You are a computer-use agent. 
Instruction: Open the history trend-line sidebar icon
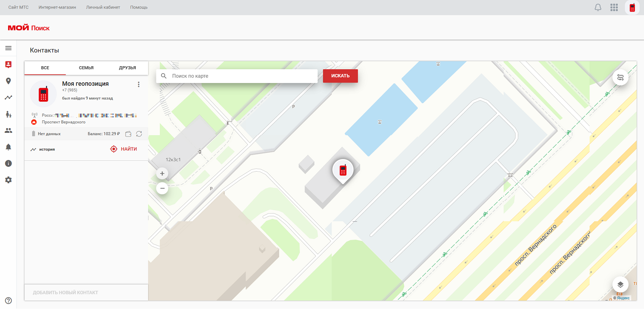click(8, 98)
